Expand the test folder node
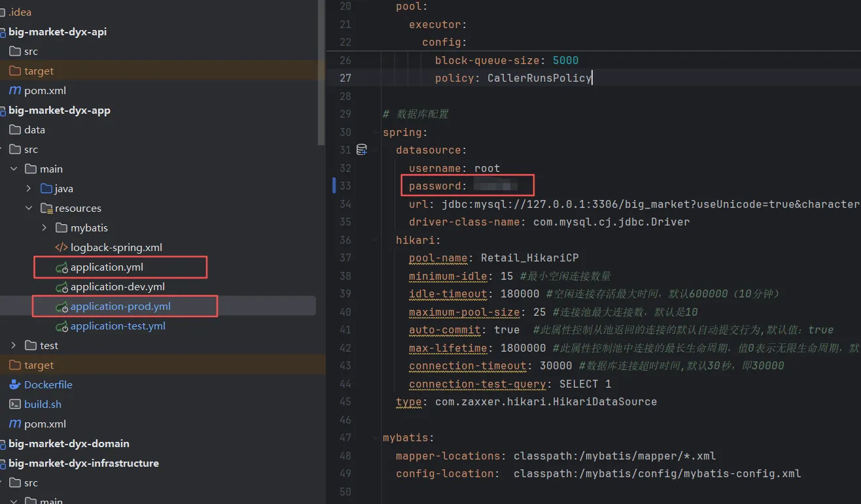This screenshot has width=861, height=504. coord(14,345)
